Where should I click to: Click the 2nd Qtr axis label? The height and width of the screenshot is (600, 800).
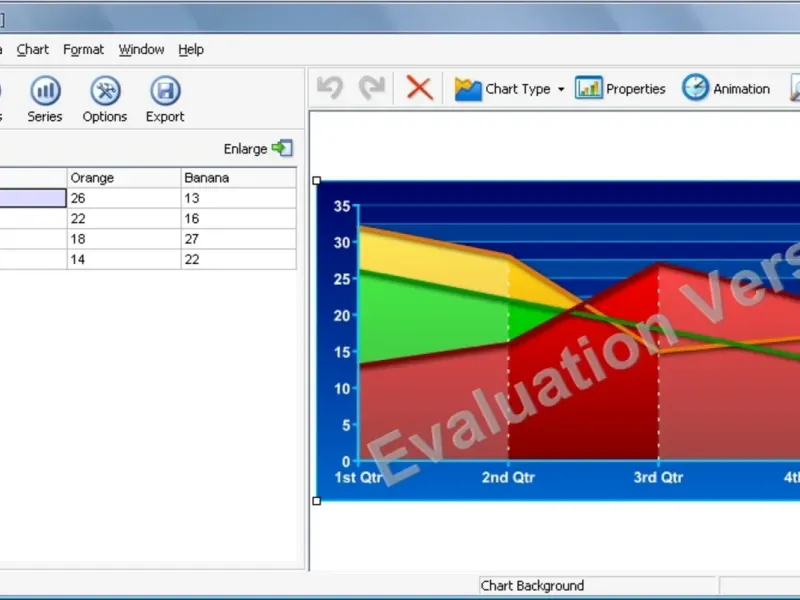point(508,478)
